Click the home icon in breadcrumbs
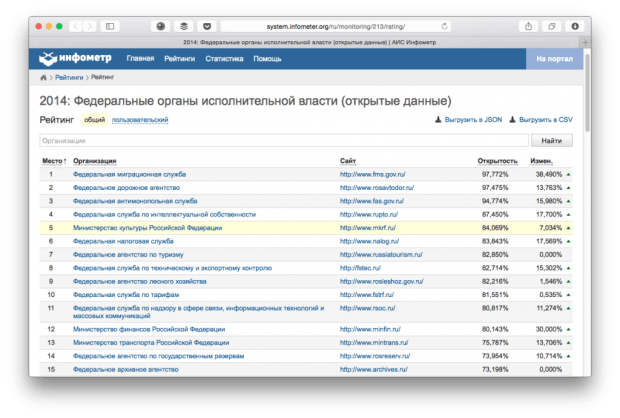The image size is (620, 418). pyautogui.click(x=43, y=76)
